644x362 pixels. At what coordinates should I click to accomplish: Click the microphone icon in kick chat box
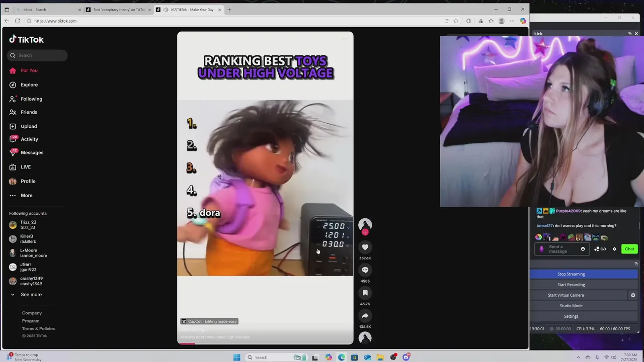[542, 248]
